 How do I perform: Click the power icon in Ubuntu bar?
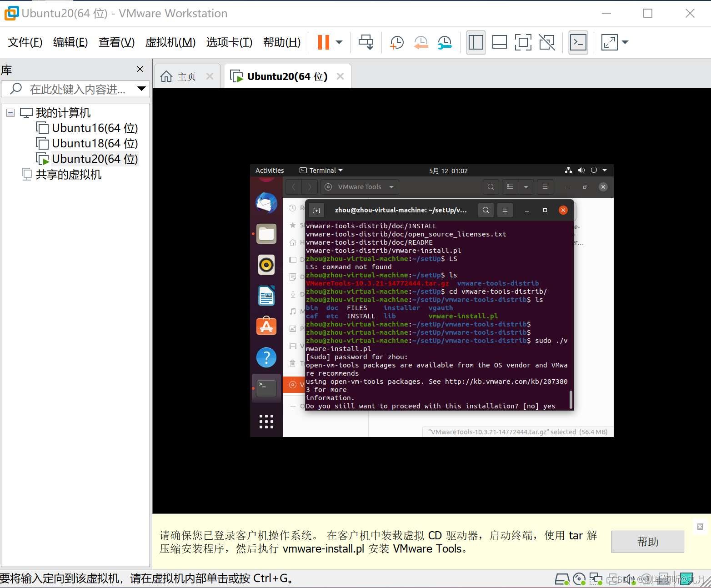click(x=594, y=170)
